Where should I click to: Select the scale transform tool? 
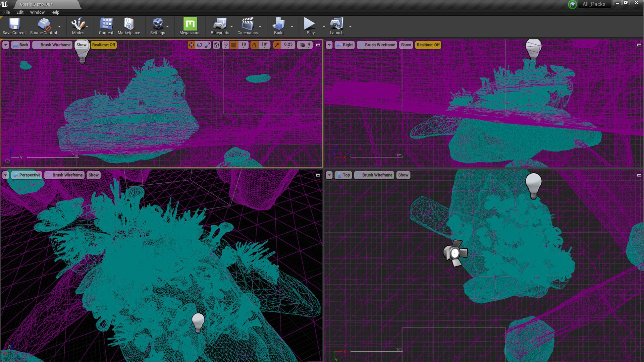point(208,45)
